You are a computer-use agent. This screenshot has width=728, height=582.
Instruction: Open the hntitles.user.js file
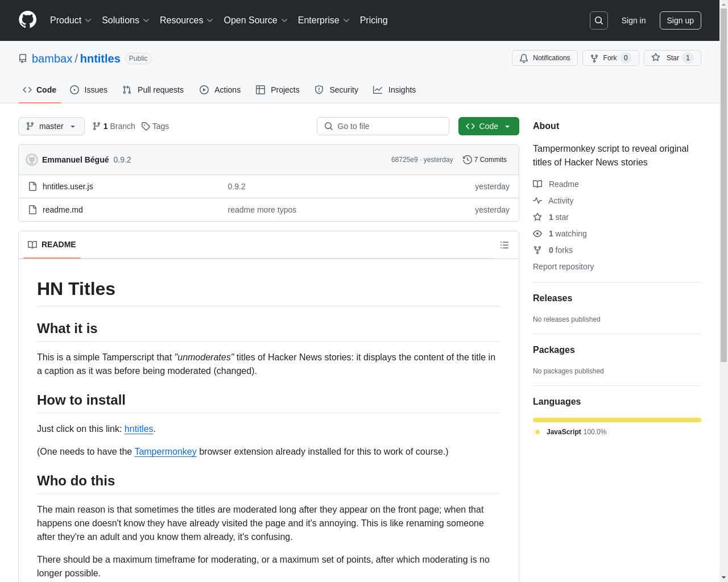68,186
